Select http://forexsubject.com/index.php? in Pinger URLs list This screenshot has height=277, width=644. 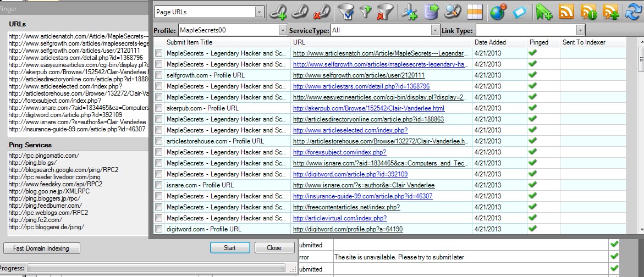[54, 101]
